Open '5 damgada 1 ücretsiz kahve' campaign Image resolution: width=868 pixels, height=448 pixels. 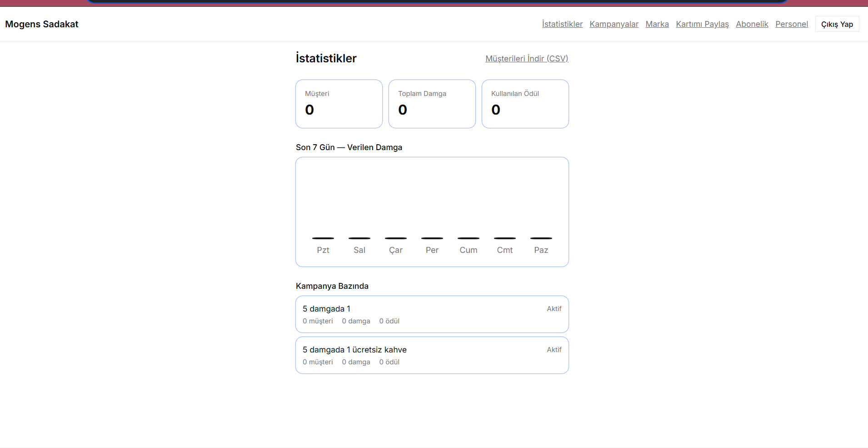click(x=432, y=355)
